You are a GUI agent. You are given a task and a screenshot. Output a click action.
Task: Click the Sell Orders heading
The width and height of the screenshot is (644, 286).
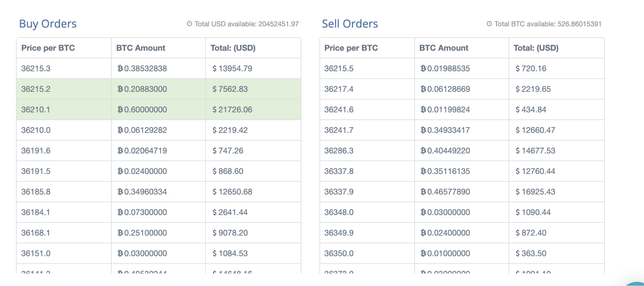click(x=350, y=24)
